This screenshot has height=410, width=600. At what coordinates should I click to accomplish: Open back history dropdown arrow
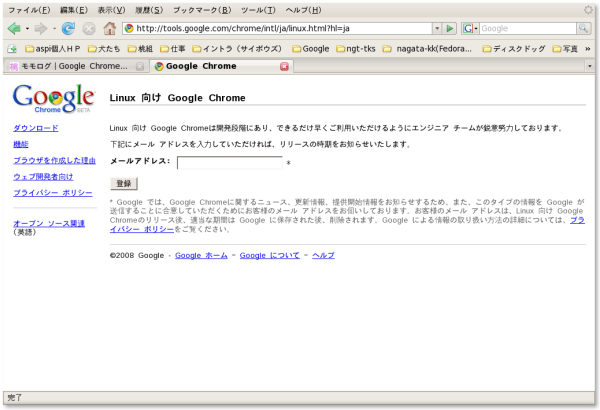coord(27,29)
